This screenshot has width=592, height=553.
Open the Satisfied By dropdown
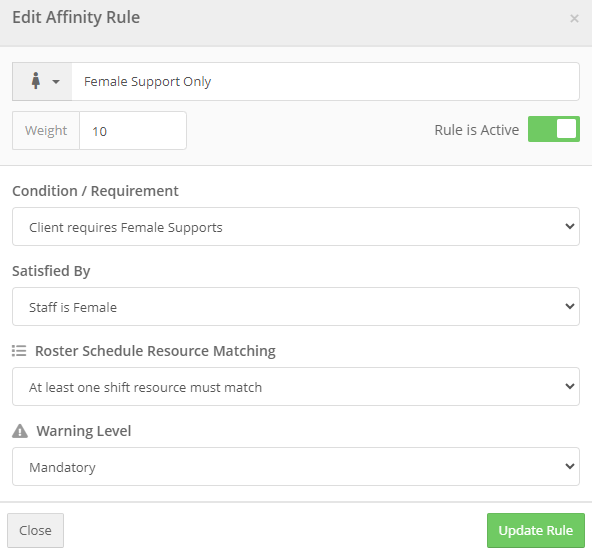[x=296, y=307]
